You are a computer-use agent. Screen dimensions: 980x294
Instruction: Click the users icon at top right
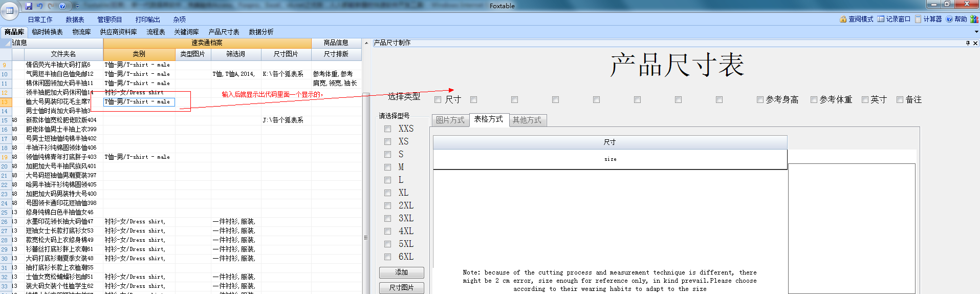[974, 19]
